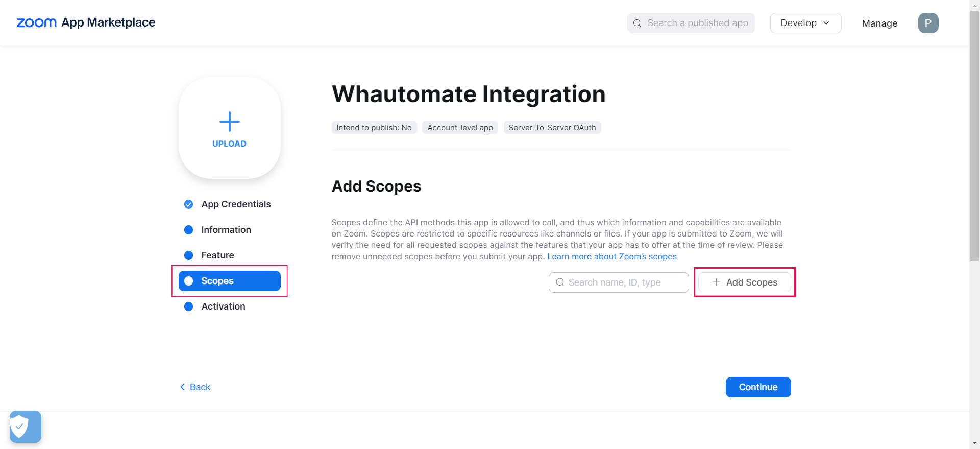
Task: Click the blue plus upload icon
Action: tap(229, 122)
